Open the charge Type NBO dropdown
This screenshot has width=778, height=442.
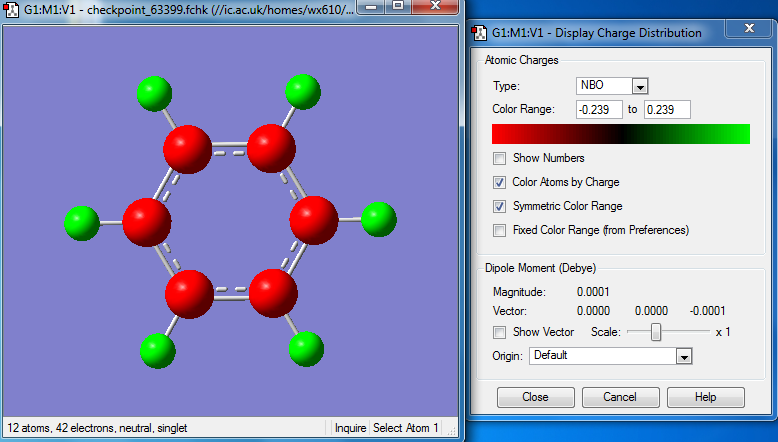pyautogui.click(x=640, y=86)
